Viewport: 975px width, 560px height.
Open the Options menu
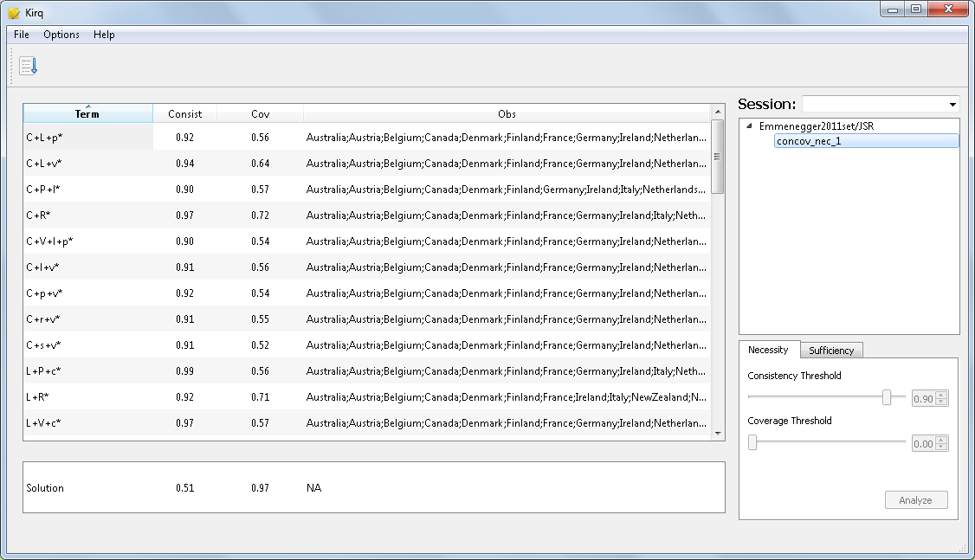tap(61, 35)
